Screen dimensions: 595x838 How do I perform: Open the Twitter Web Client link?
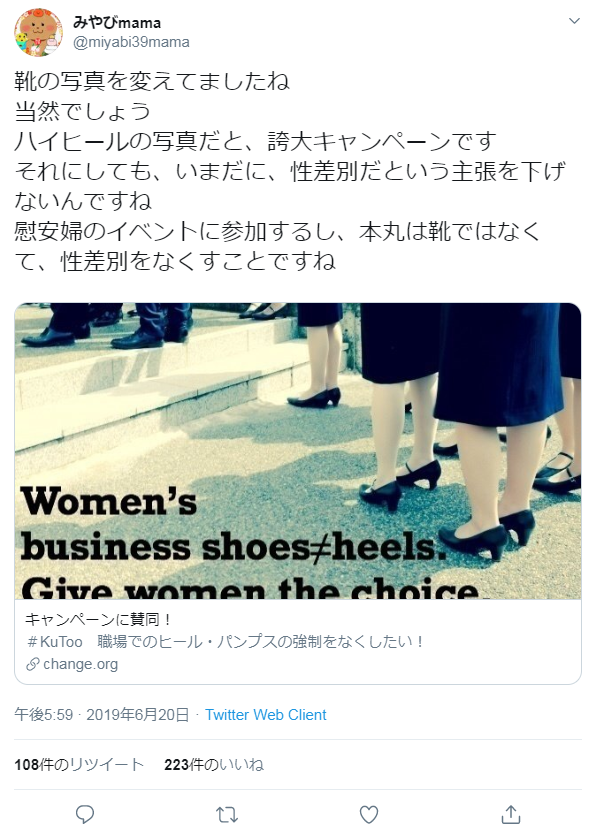click(266, 715)
